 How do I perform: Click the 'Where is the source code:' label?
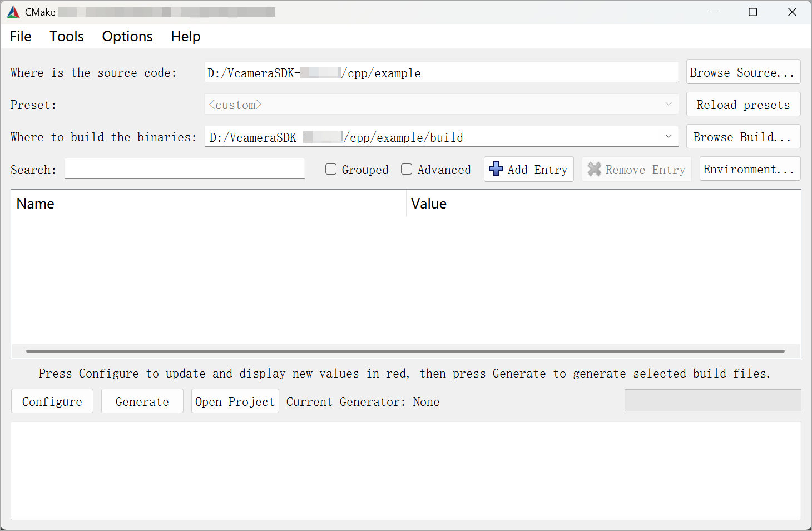pyautogui.click(x=93, y=73)
